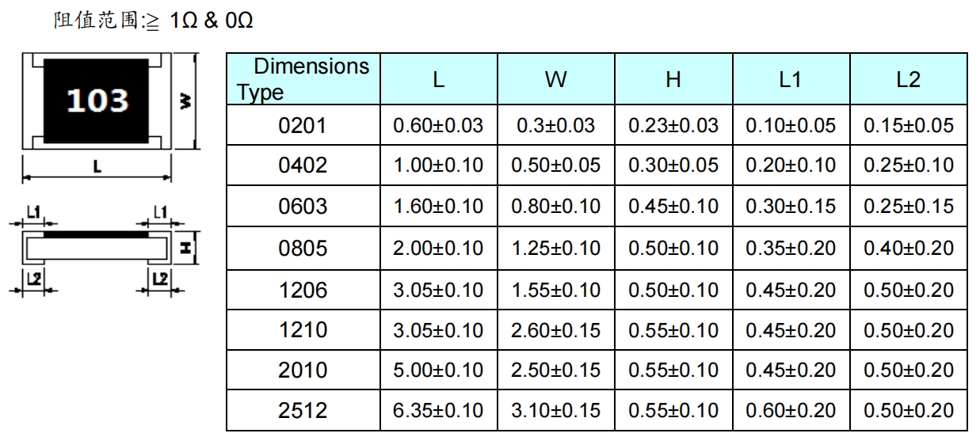Click the W column header
The image size is (980, 437).
coord(555,79)
